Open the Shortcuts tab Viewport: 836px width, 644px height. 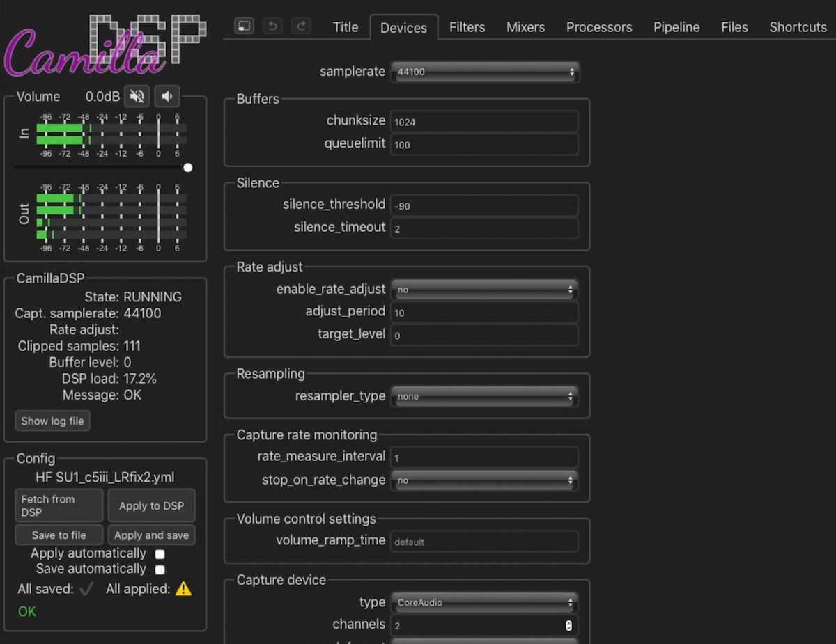tap(798, 27)
